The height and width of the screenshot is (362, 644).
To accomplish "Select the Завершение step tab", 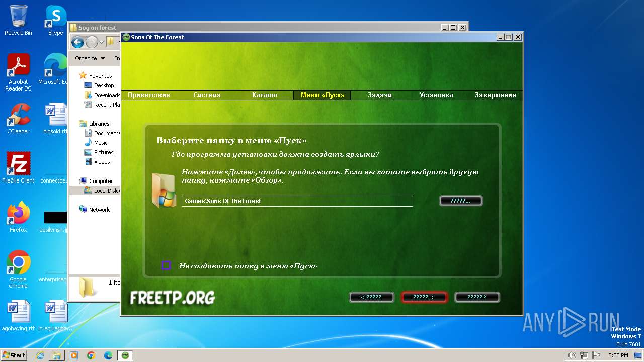I will click(495, 95).
